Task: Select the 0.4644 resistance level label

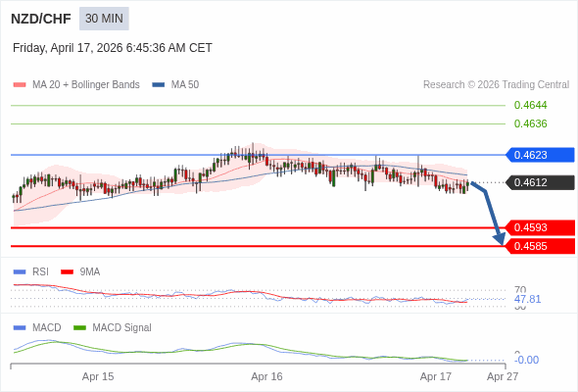Action: [x=530, y=105]
